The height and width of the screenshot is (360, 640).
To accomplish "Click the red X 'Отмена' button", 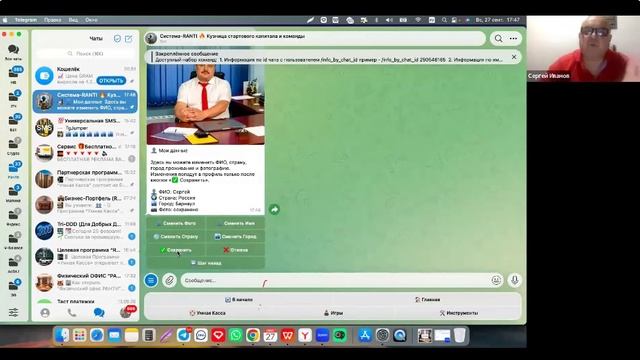I will coord(236,250).
